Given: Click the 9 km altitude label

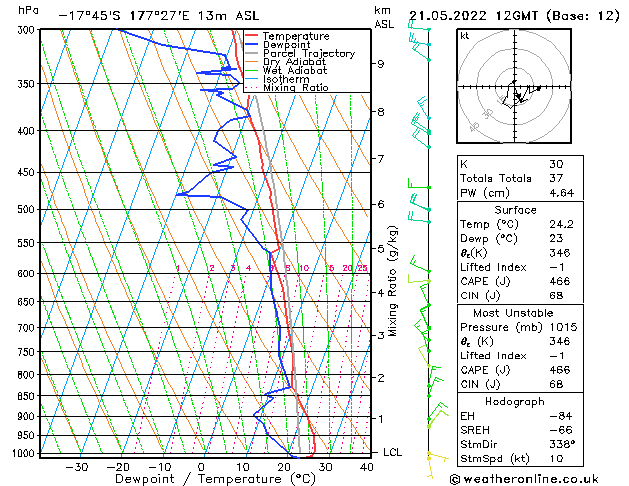Looking at the screenshot, I should (x=380, y=64).
